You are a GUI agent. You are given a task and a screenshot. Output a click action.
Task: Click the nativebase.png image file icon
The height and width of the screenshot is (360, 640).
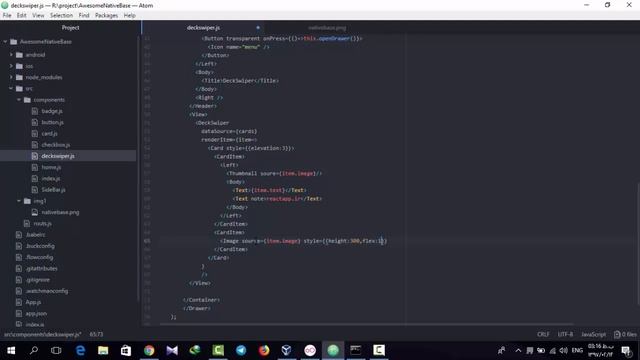click(35, 212)
